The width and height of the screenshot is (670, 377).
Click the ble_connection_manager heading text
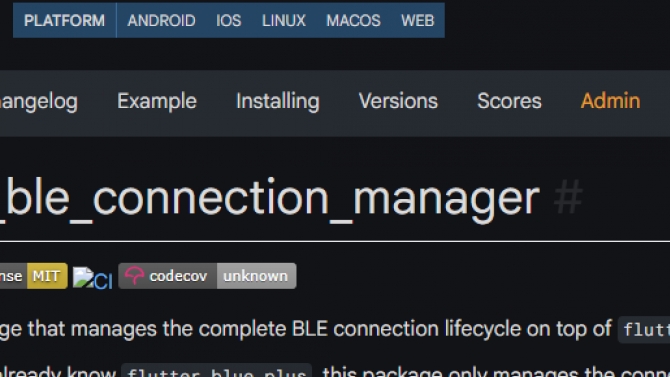click(x=270, y=199)
